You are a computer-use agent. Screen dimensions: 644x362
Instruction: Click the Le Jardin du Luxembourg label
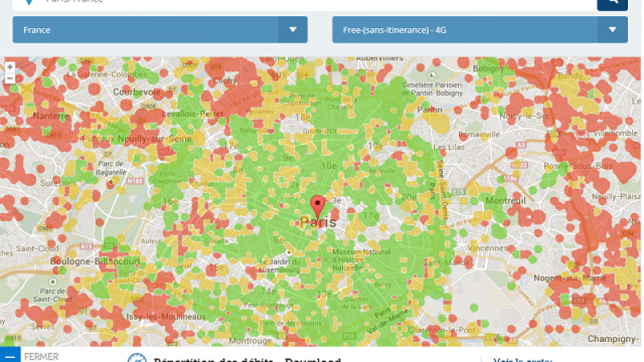click(x=279, y=265)
